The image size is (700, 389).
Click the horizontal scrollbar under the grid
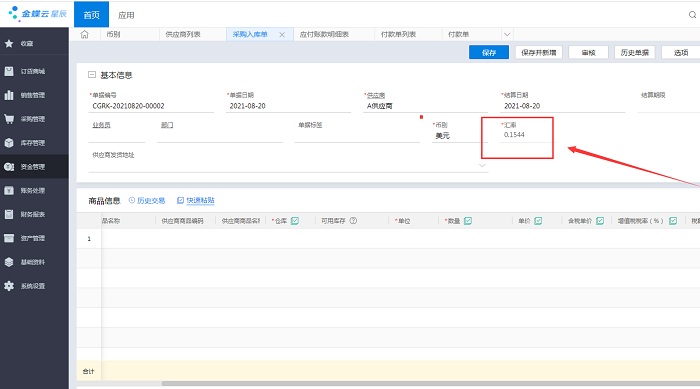pos(431,383)
